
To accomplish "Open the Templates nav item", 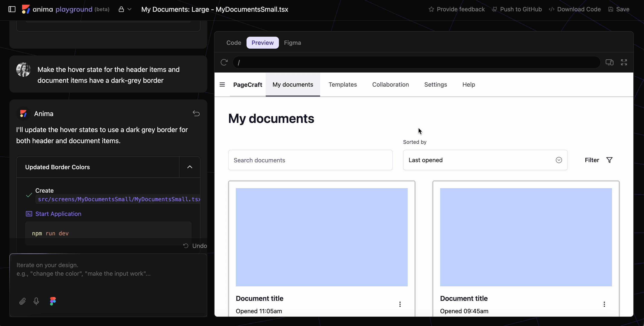I will (342, 84).
